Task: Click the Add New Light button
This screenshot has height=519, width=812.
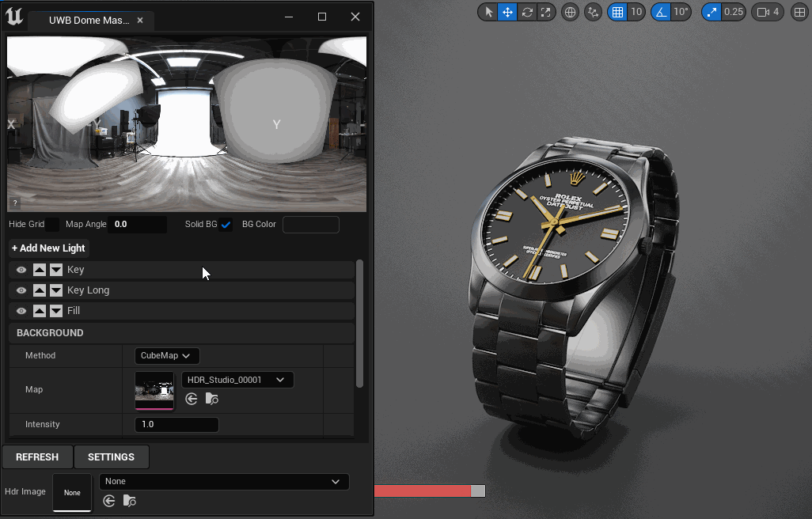Action: (x=48, y=248)
